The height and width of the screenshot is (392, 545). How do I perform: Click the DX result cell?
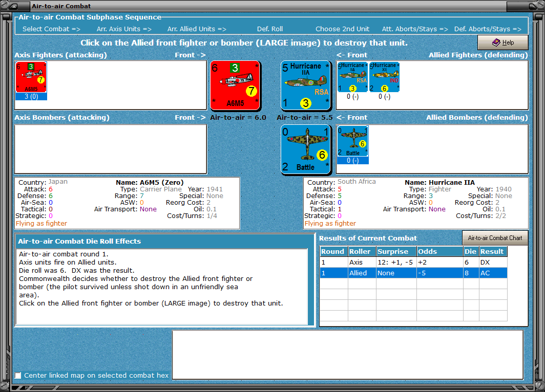(x=493, y=262)
